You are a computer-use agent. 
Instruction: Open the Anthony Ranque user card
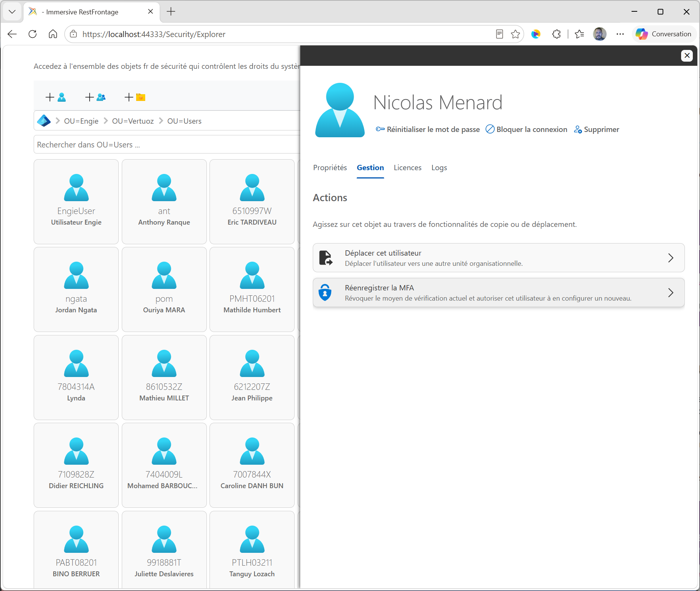click(x=164, y=202)
